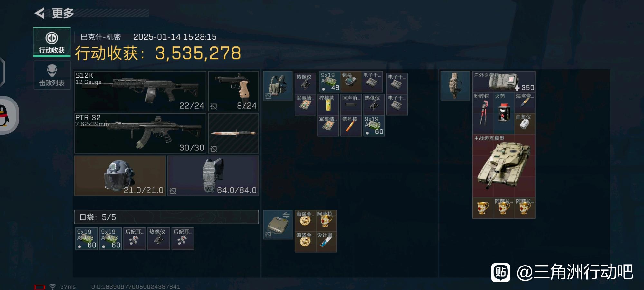Tap the 火药 gunpowder item
The image size is (644, 290).
click(504, 113)
